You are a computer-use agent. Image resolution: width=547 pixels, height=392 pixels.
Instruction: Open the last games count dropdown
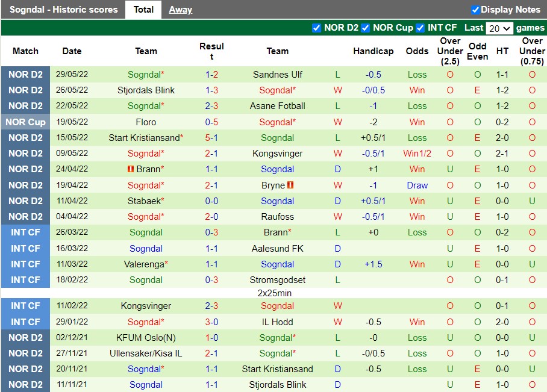click(499, 28)
